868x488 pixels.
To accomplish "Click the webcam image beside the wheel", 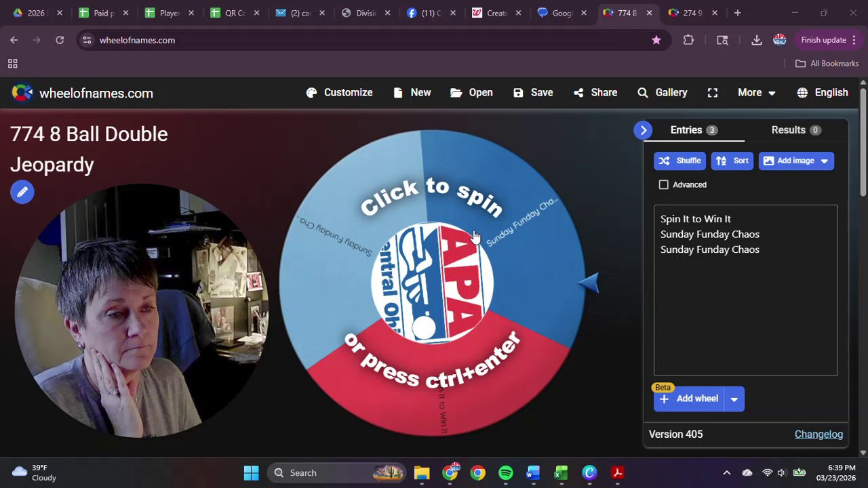I will coord(141,311).
